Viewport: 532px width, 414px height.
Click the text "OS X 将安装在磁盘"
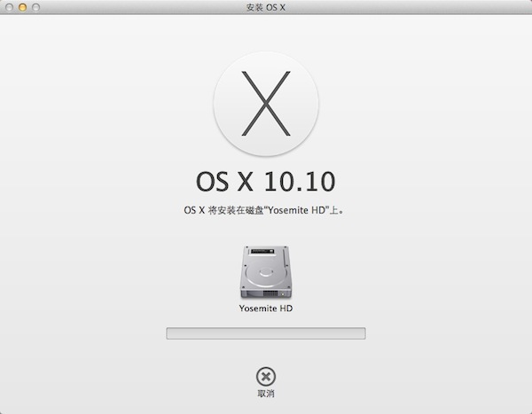point(224,210)
